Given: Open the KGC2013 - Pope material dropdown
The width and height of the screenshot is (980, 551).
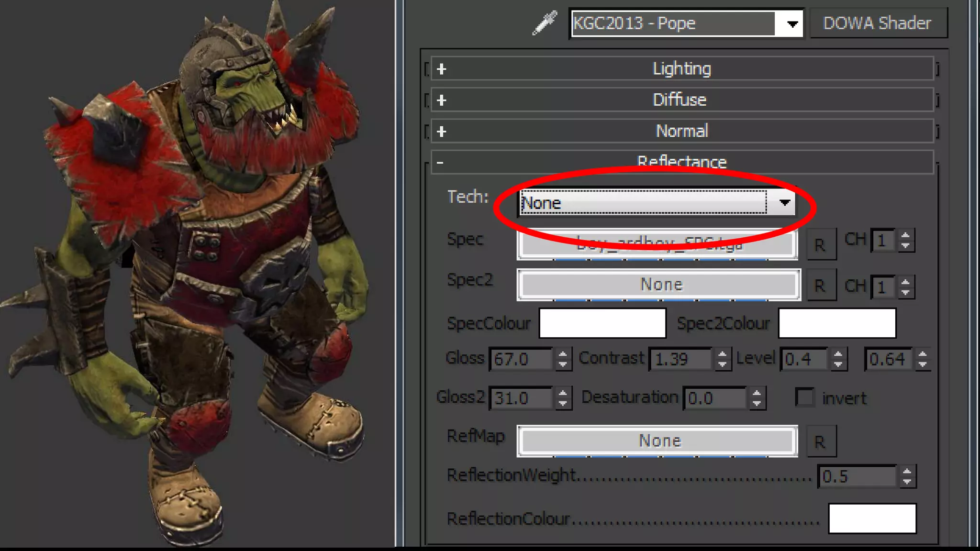Looking at the screenshot, I should 792,23.
